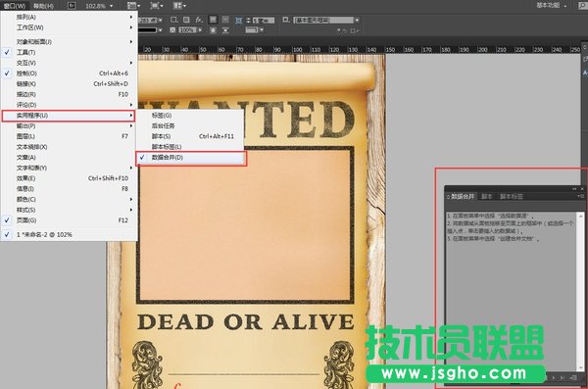Click the empty photo frame on WANTED poster
Screen dimensions: 588x389
coord(245,225)
